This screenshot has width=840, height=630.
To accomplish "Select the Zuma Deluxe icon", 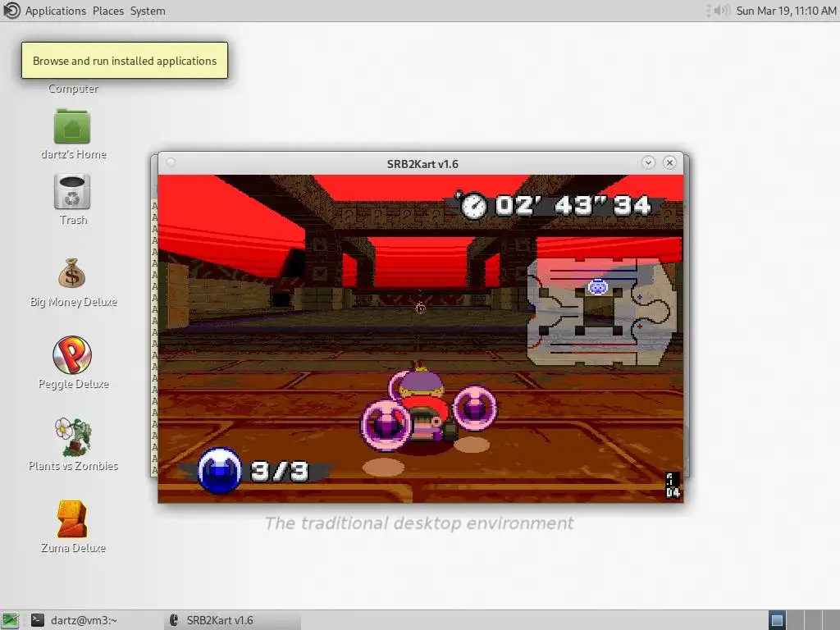I will coord(72,518).
